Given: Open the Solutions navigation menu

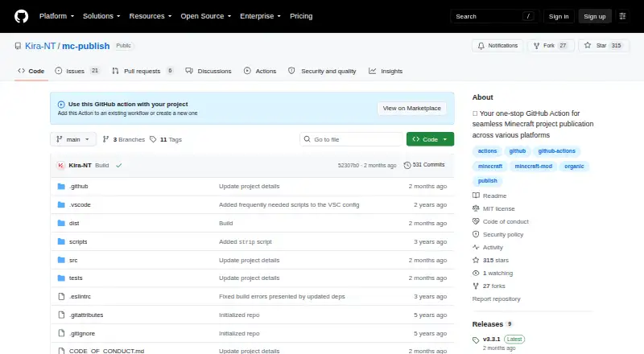Looking at the screenshot, I should tap(101, 16).
